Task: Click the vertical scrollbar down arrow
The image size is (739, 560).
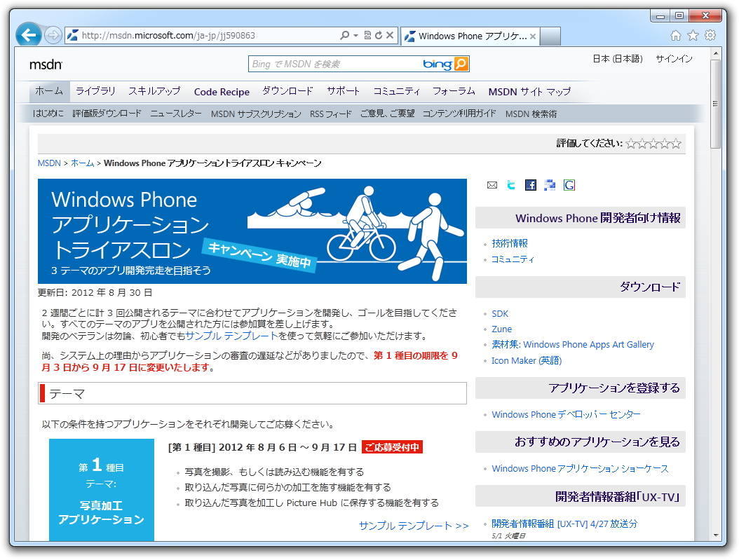Action: coord(716,535)
